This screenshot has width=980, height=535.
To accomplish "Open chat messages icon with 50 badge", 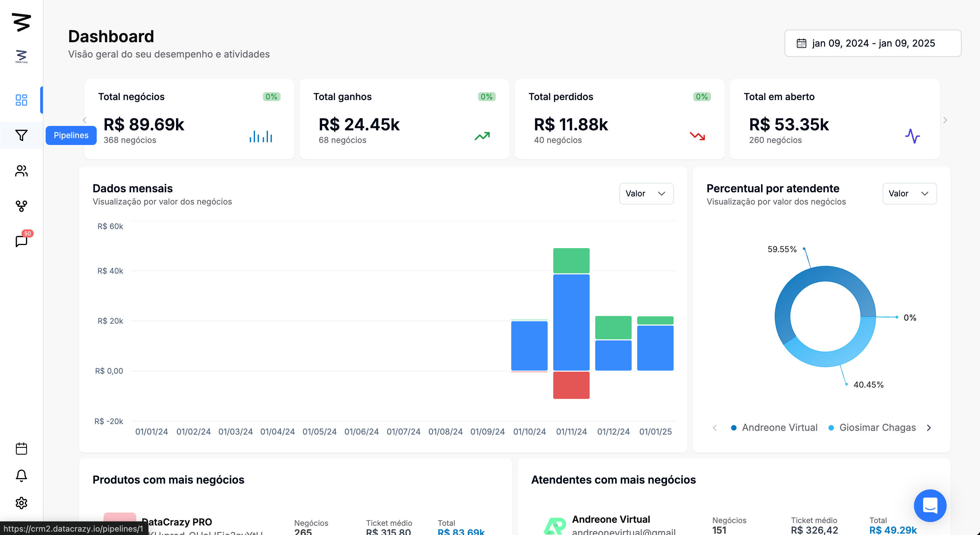I will tap(21, 241).
